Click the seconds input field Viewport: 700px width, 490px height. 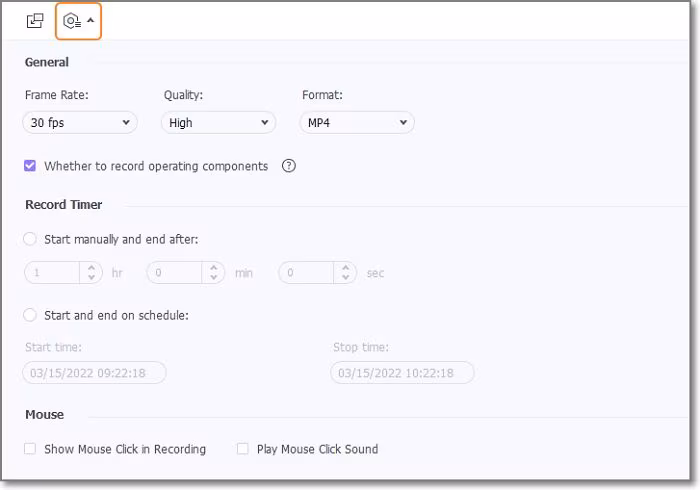coord(305,272)
